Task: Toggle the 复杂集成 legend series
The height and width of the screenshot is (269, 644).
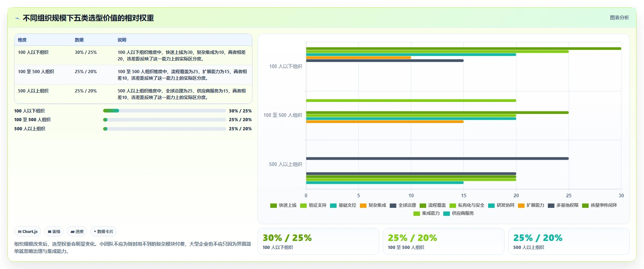Action: point(373,205)
